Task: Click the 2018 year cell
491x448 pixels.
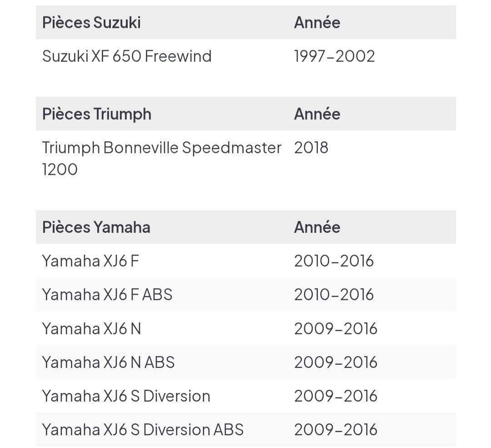Action: pyautogui.click(x=311, y=147)
